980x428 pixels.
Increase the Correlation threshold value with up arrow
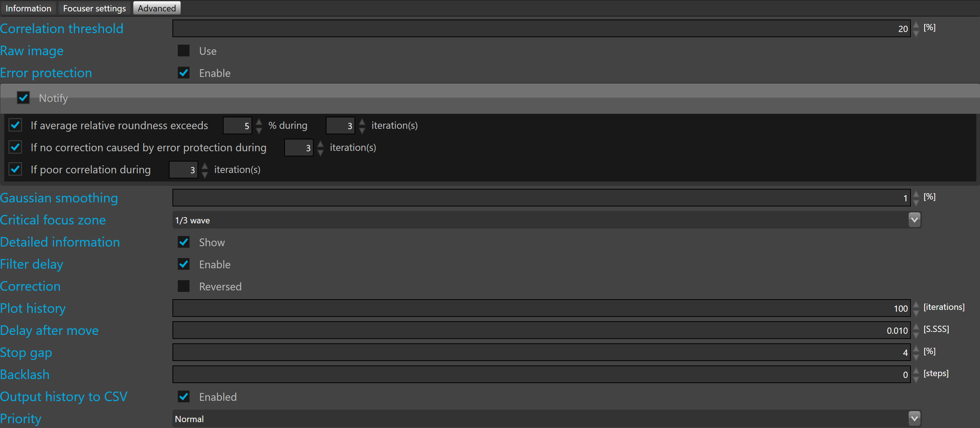(916, 25)
